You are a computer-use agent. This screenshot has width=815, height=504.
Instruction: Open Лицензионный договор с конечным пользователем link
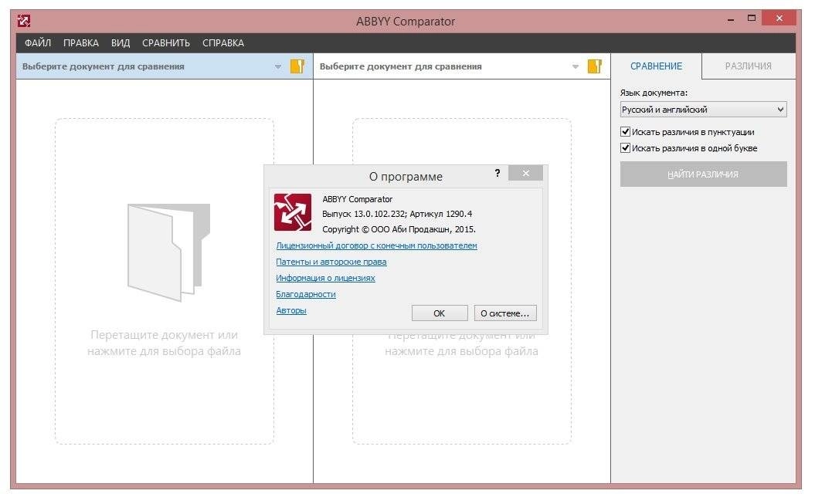coord(376,245)
